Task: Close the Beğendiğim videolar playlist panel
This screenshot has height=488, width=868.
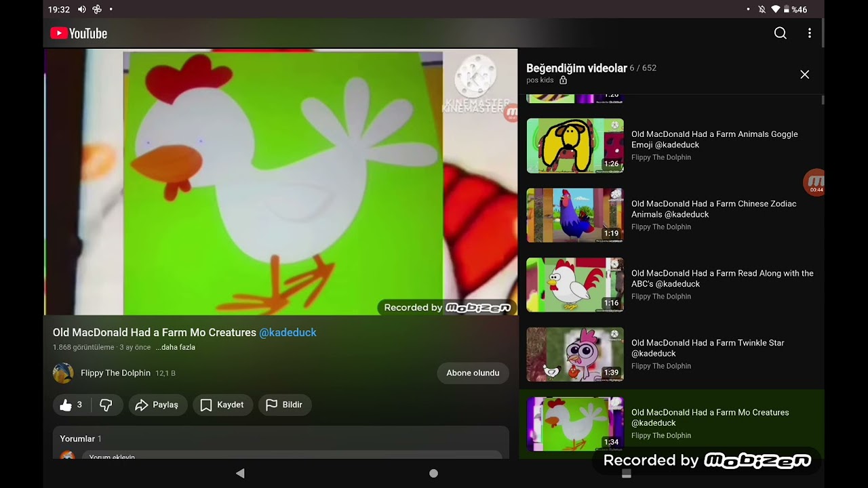Action: (x=804, y=75)
